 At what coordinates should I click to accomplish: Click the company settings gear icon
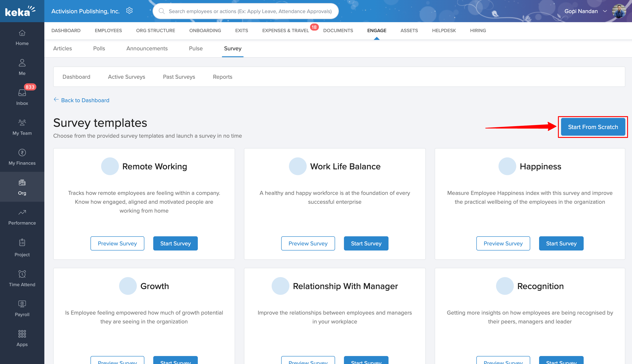point(129,11)
